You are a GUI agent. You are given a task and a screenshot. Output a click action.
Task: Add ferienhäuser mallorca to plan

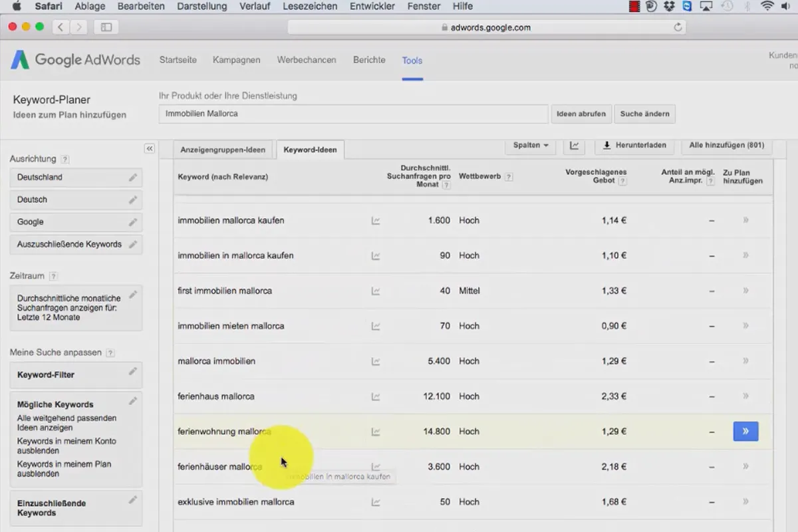[x=745, y=467]
